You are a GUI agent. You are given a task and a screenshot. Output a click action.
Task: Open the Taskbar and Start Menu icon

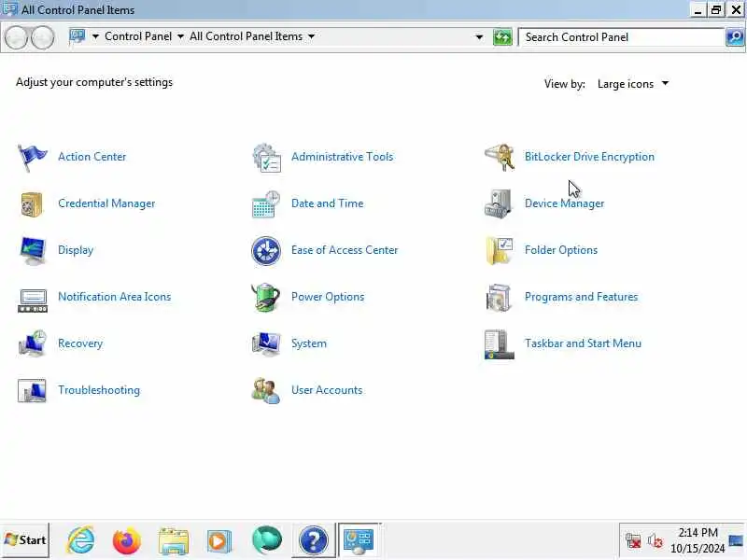click(x=499, y=344)
